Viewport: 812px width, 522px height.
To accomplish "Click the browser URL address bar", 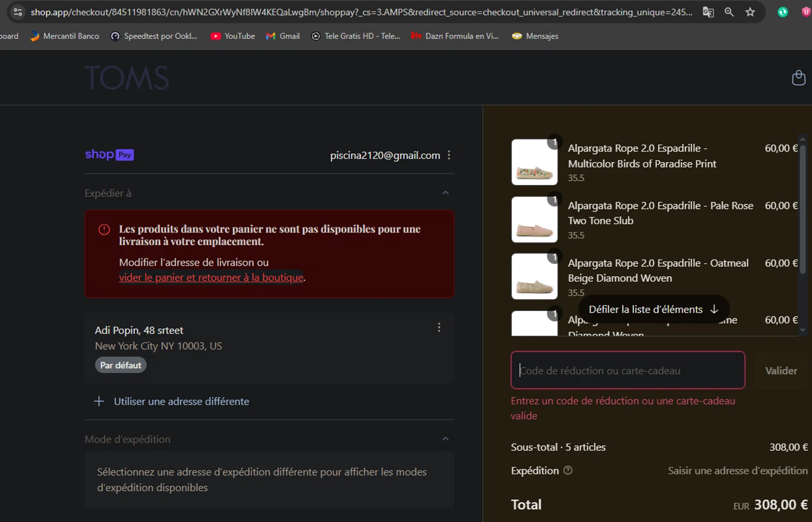I will click(x=361, y=12).
